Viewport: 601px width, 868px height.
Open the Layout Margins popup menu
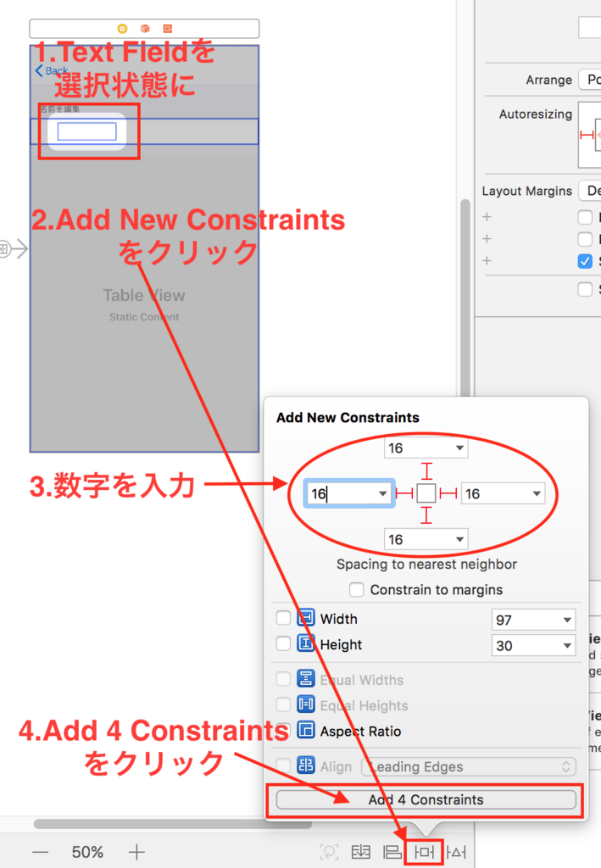(x=590, y=191)
